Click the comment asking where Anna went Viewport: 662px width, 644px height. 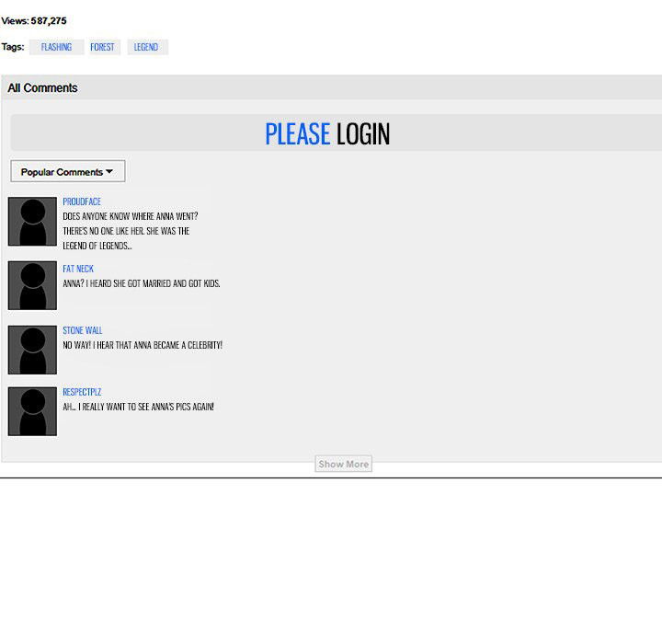130,231
